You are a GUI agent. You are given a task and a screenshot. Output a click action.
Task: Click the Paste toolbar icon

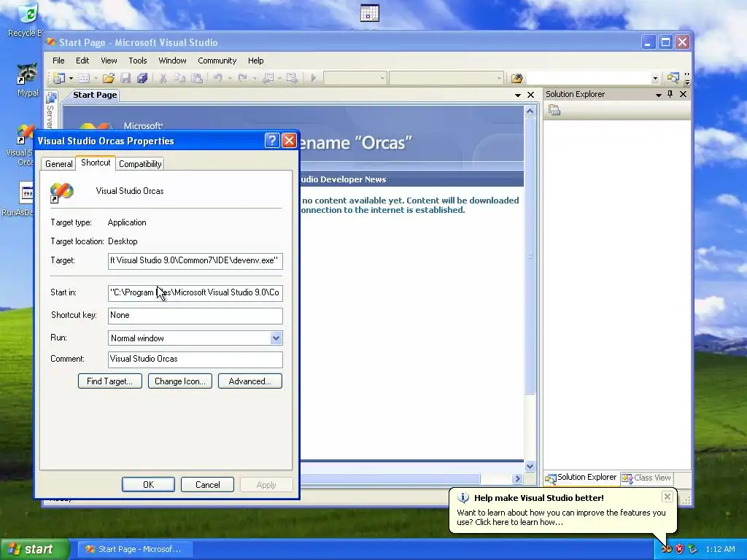(197, 78)
